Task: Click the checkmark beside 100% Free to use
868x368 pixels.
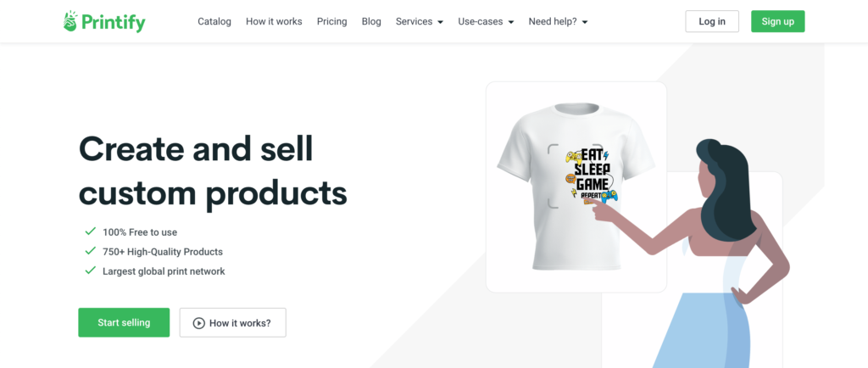Action: point(90,231)
